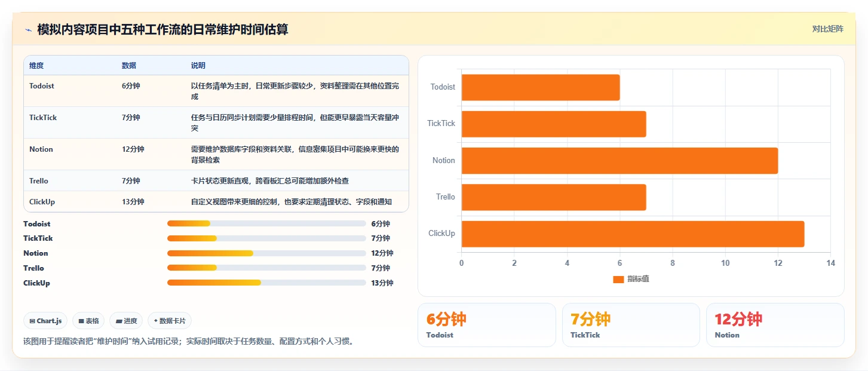Image resolution: width=868 pixels, height=371 pixels.
Task: Click the 表格 tag chip
Action: [88, 321]
